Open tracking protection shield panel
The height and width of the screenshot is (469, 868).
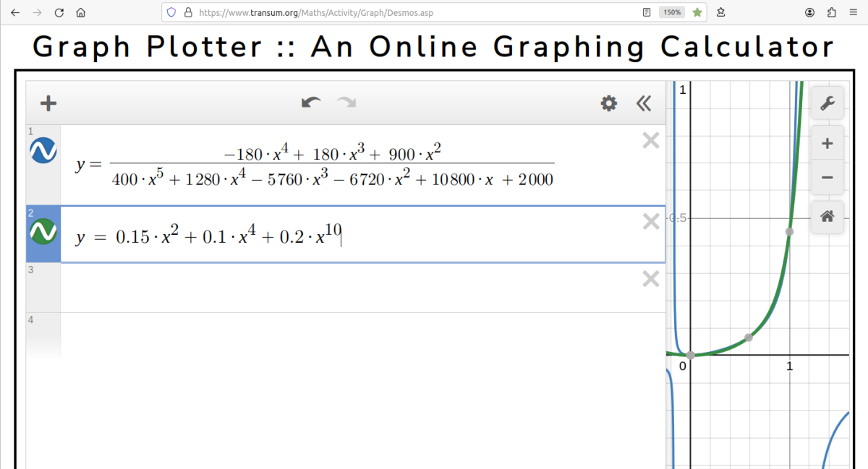point(171,12)
